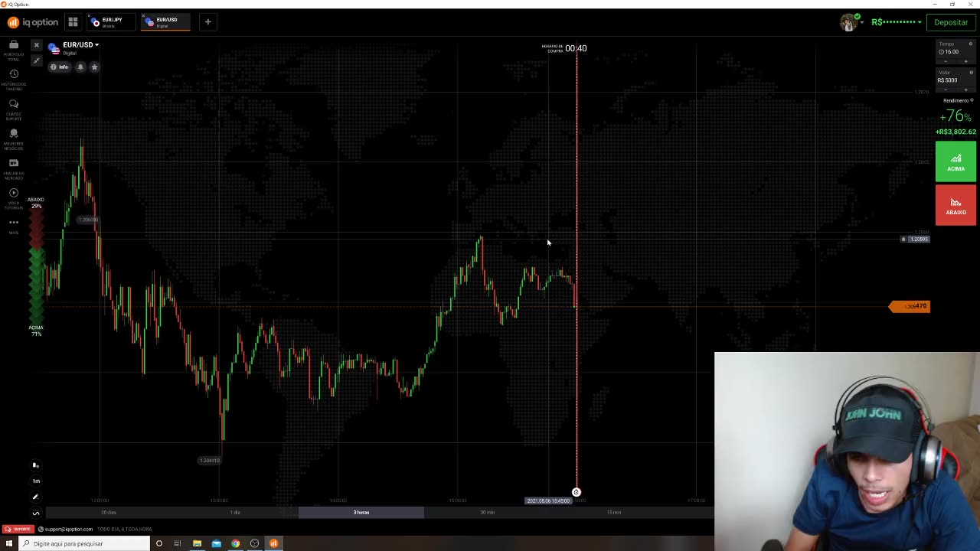
Task: Open File Explorer from taskbar
Action: pyautogui.click(x=197, y=543)
